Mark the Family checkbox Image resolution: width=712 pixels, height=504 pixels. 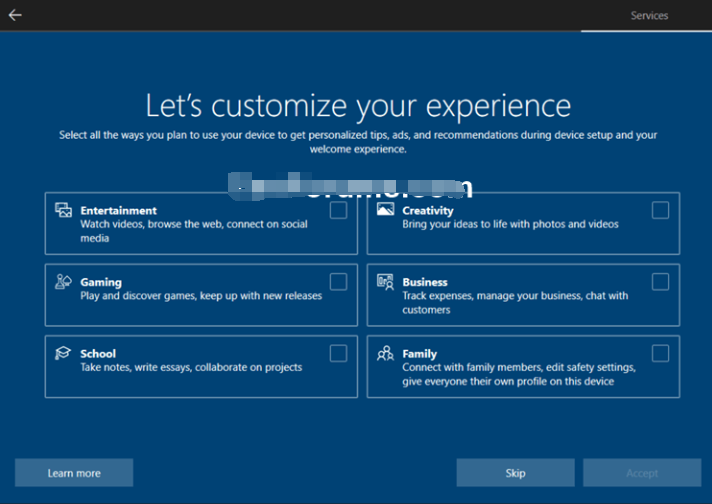pyautogui.click(x=660, y=353)
